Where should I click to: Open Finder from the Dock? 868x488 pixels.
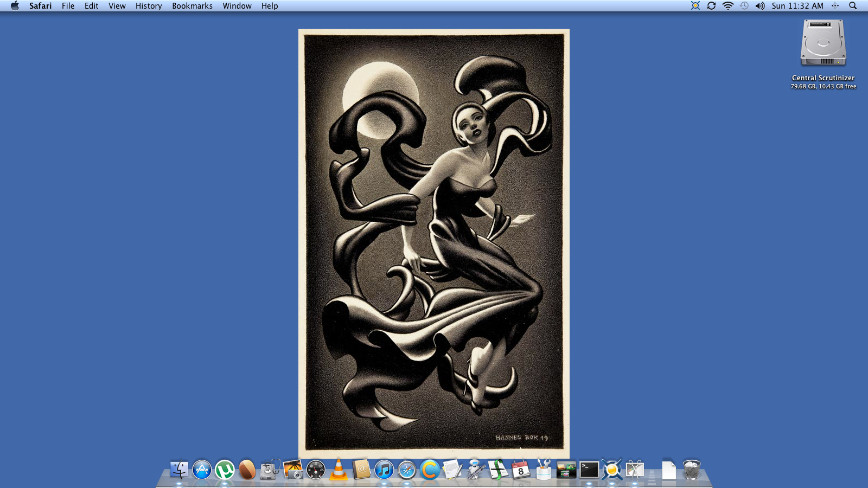pyautogui.click(x=179, y=470)
